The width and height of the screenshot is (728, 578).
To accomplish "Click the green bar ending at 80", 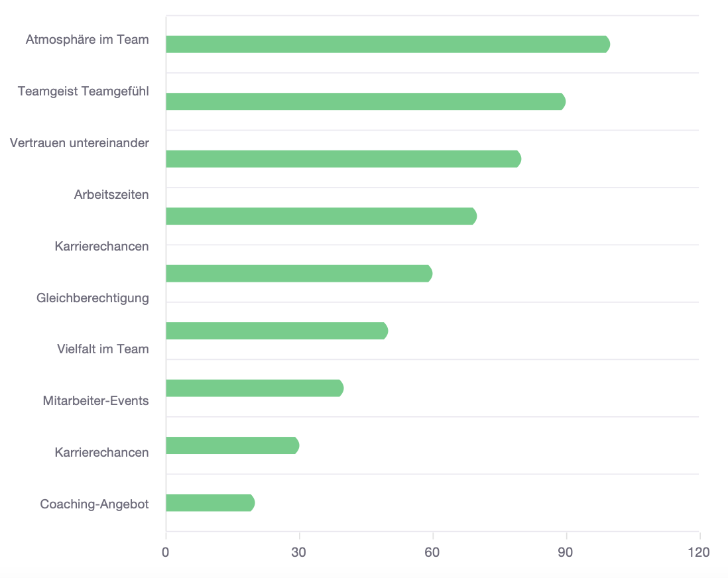I will 343,159.
